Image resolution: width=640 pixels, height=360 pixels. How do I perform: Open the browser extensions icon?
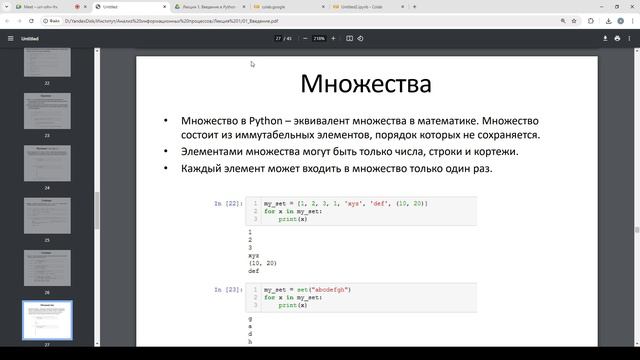tap(591, 21)
